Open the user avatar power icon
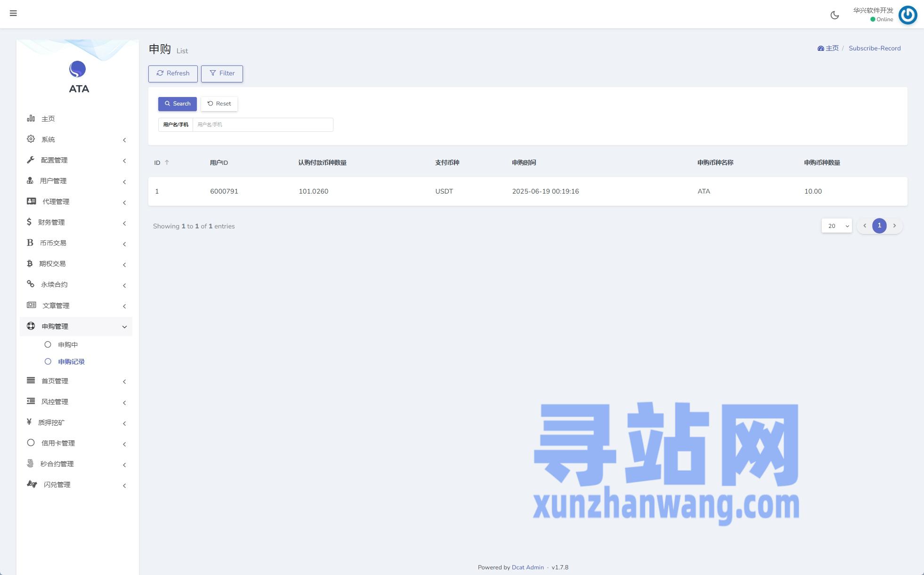This screenshot has width=924, height=575. coord(908,15)
